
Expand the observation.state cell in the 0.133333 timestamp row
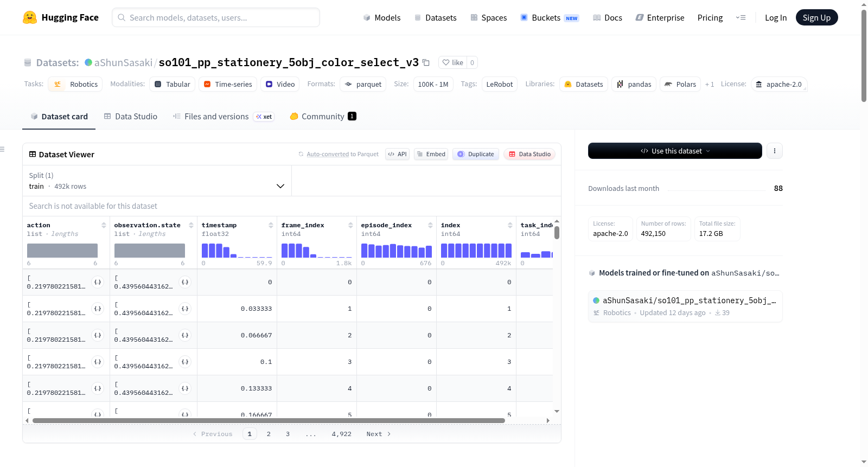tap(185, 388)
